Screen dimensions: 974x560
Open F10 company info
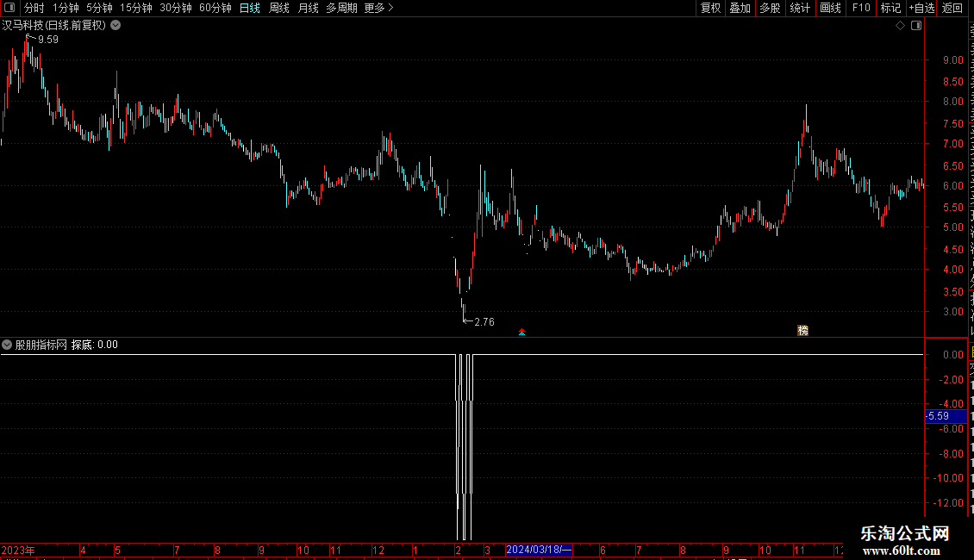(861, 8)
